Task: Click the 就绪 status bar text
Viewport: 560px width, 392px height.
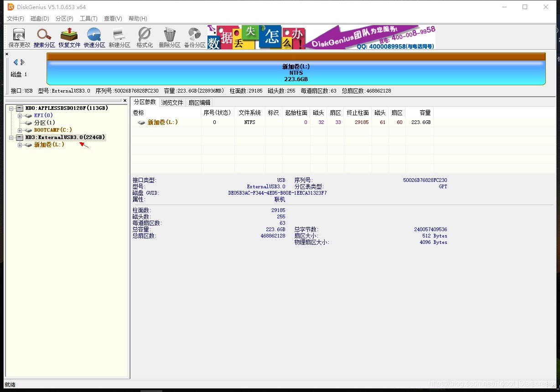Action: pos(10,385)
